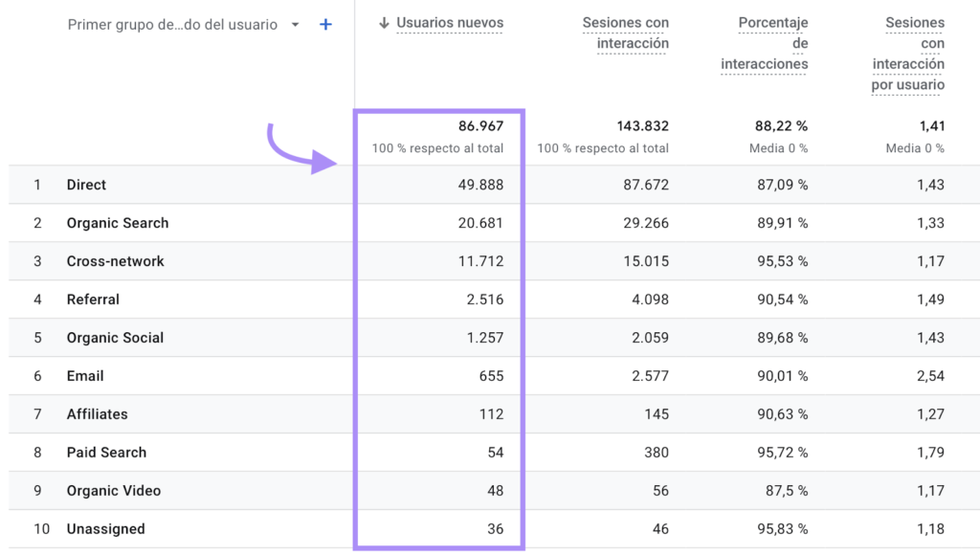Click the Email channel row
The image size is (980, 555).
[85, 376]
